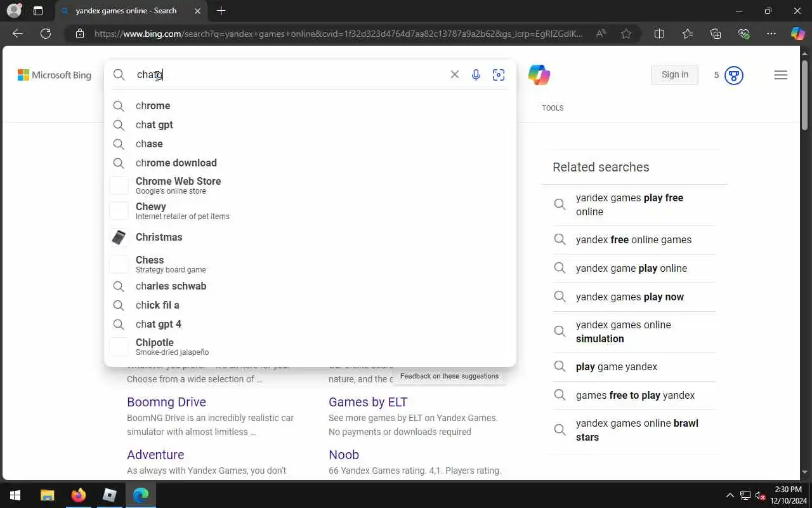
Task: Select Christmas suggestion
Action: pos(310,237)
